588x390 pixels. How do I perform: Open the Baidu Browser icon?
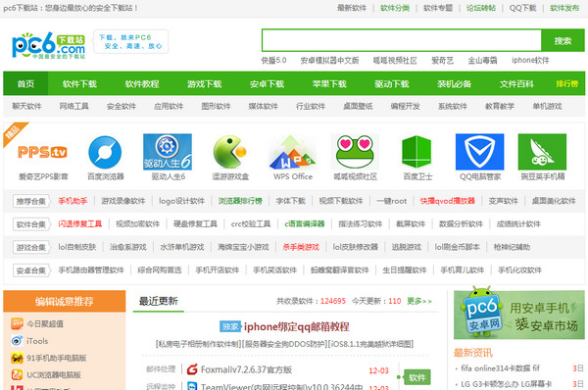click(x=105, y=152)
